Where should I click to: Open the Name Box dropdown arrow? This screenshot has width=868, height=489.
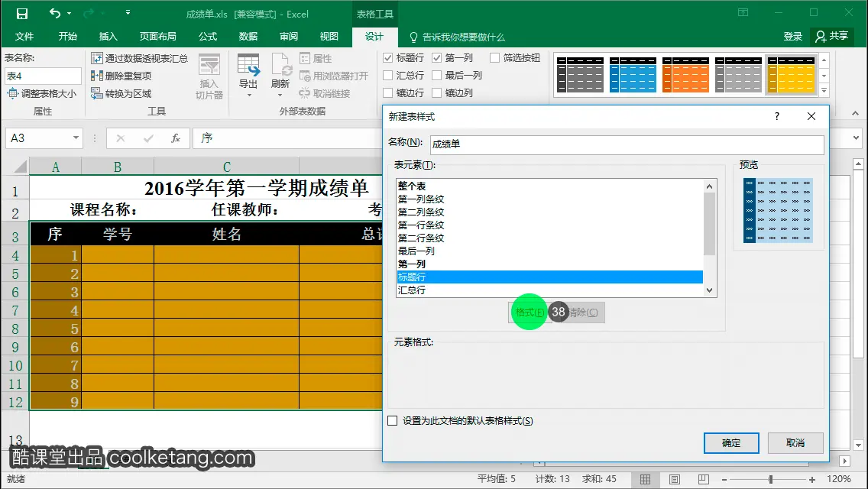point(76,138)
